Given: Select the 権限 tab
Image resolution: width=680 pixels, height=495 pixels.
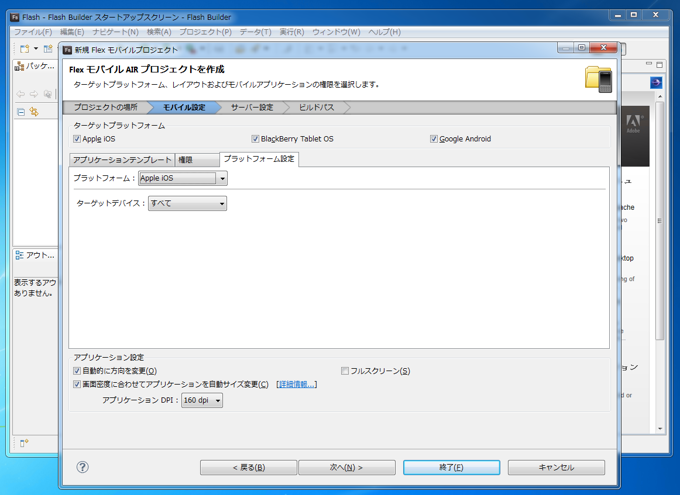Looking at the screenshot, I should tap(197, 160).
